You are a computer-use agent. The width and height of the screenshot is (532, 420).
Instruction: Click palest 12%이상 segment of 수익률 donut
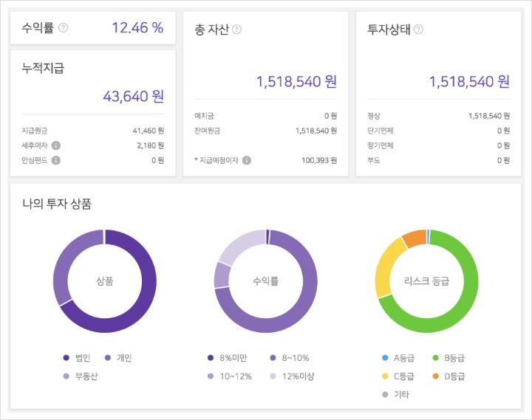[x=242, y=244]
